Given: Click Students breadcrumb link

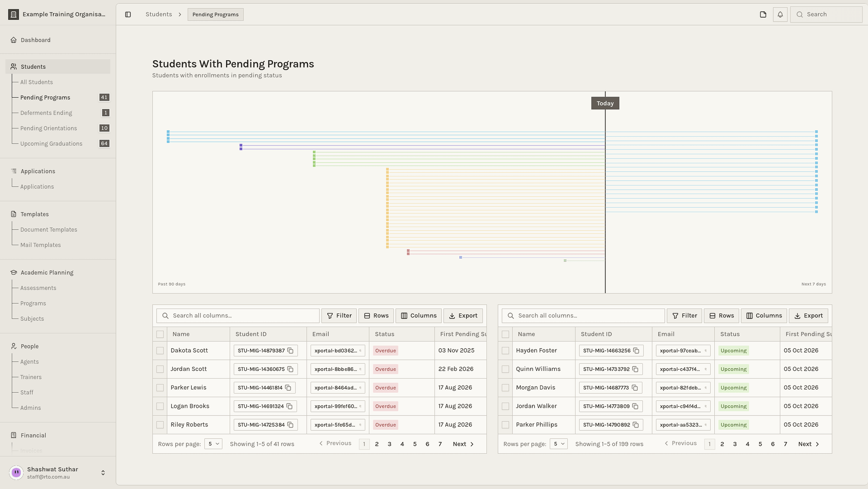Looking at the screenshot, I should [158, 14].
